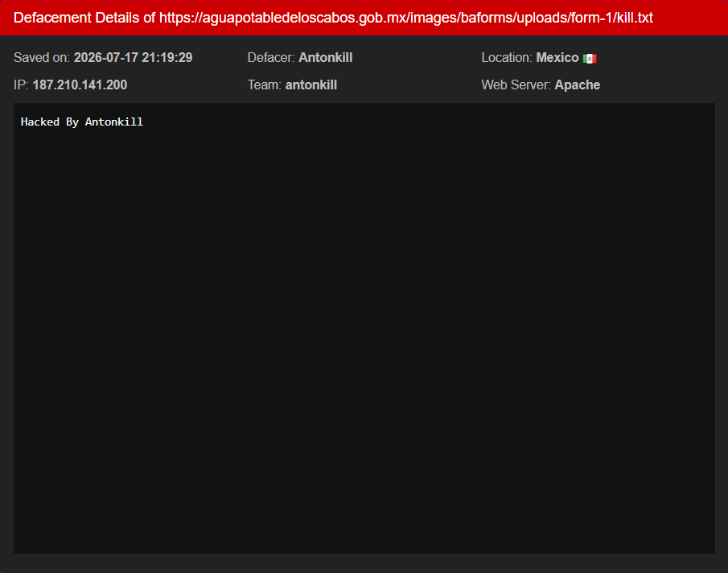Click the Location value Mexico
The image size is (728, 573).
(557, 58)
